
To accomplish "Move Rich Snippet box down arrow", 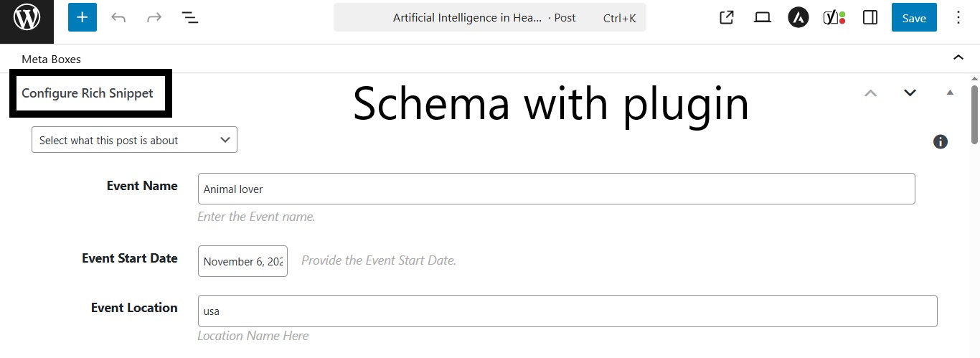I will (910, 93).
